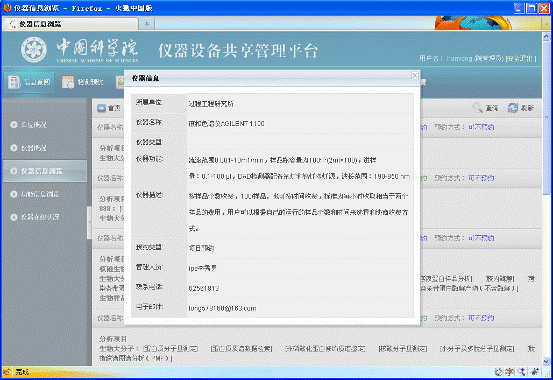Click the vertical scrollbar thumb
Screen dimensions: 553x380
pyautogui.click(x=546, y=117)
